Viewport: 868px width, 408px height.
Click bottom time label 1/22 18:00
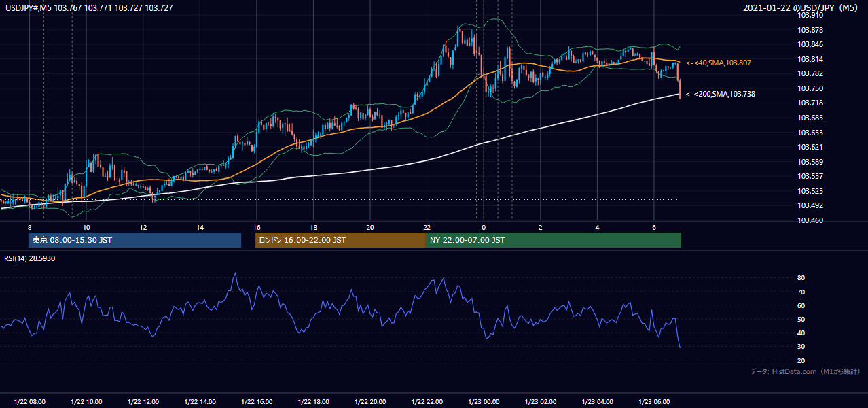click(313, 402)
